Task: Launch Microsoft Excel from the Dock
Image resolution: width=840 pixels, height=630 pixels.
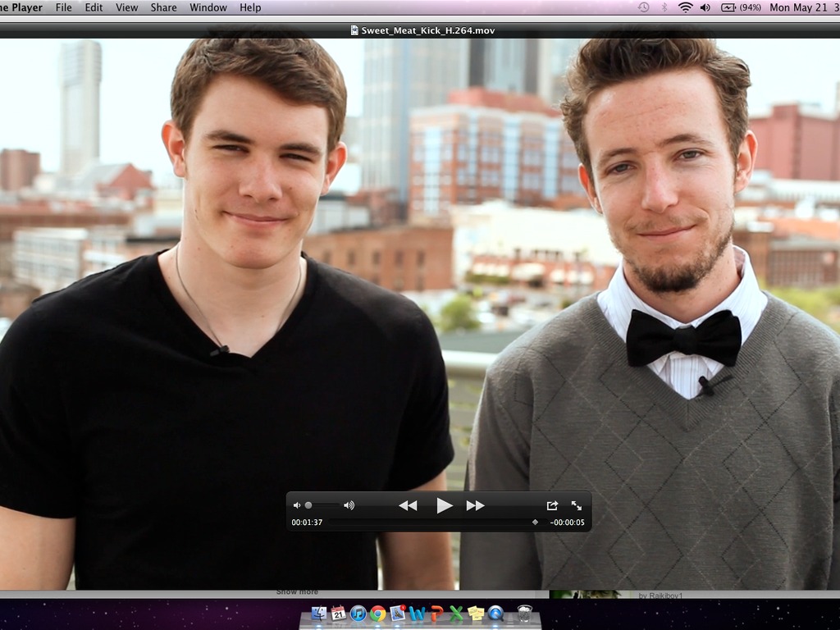Action: coord(456,613)
